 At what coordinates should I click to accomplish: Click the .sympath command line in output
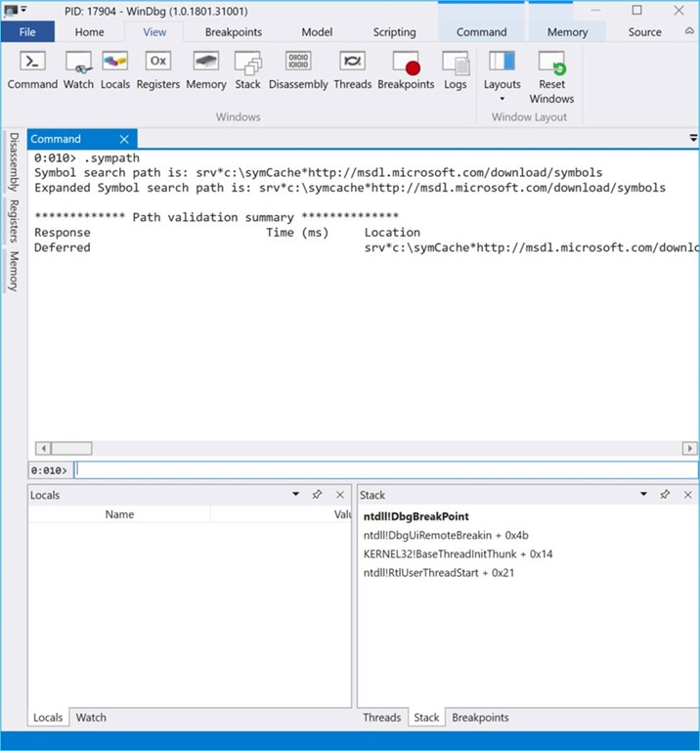pyautogui.click(x=87, y=158)
